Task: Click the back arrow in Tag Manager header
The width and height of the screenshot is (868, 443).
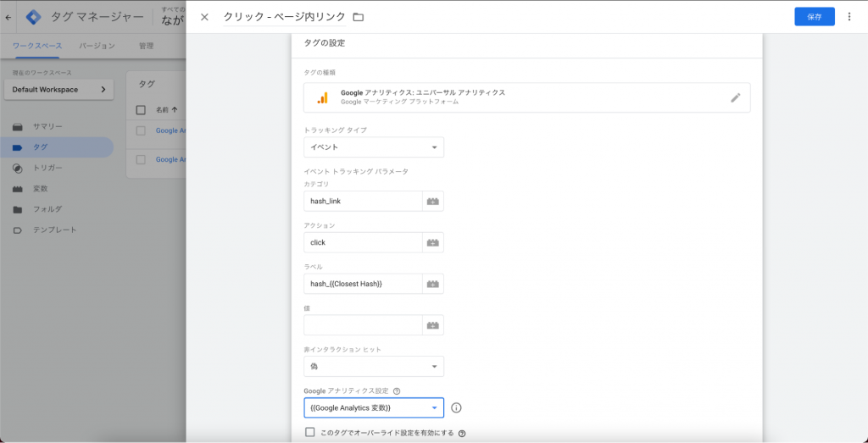Action: point(8,17)
